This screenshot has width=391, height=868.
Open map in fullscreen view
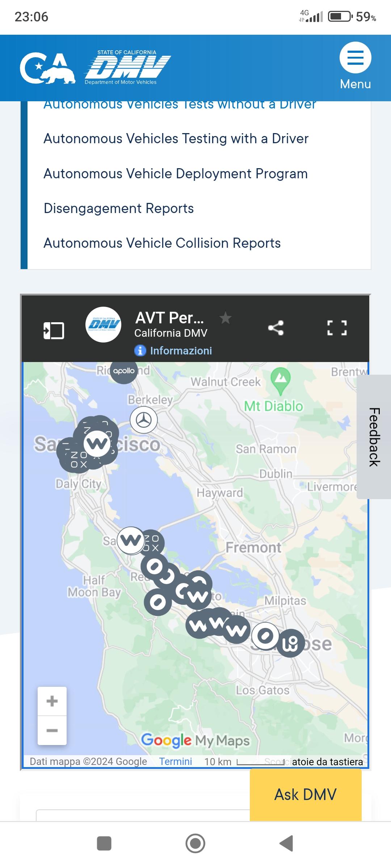[337, 328]
